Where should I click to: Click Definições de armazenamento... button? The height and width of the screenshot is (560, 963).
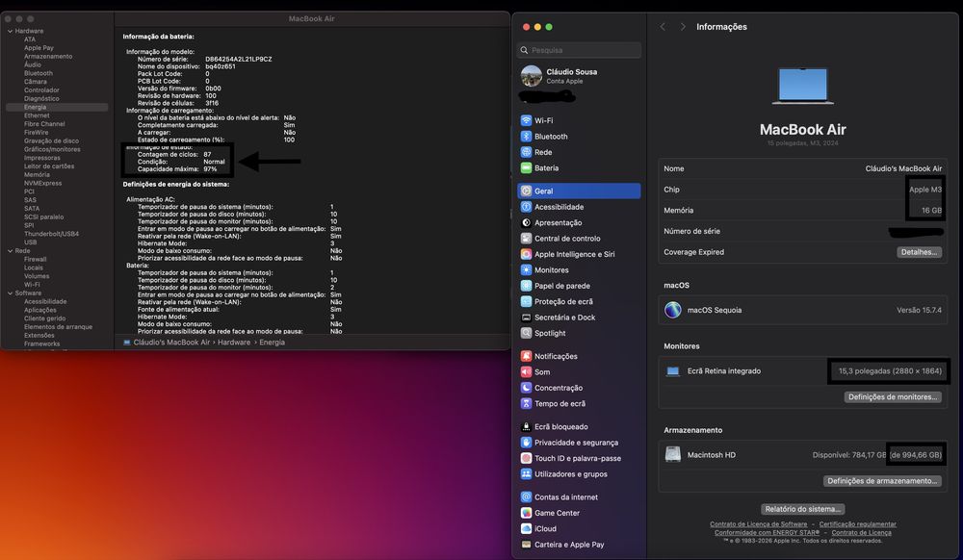tap(882, 481)
